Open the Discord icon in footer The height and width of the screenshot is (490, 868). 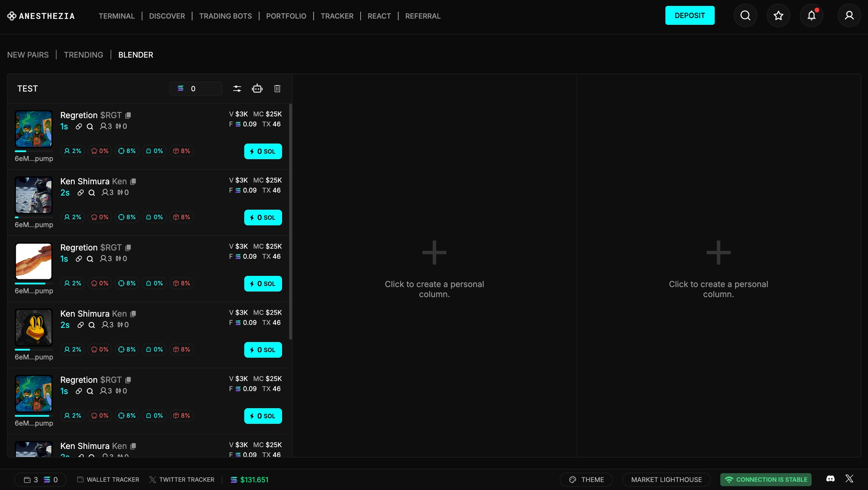click(830, 479)
